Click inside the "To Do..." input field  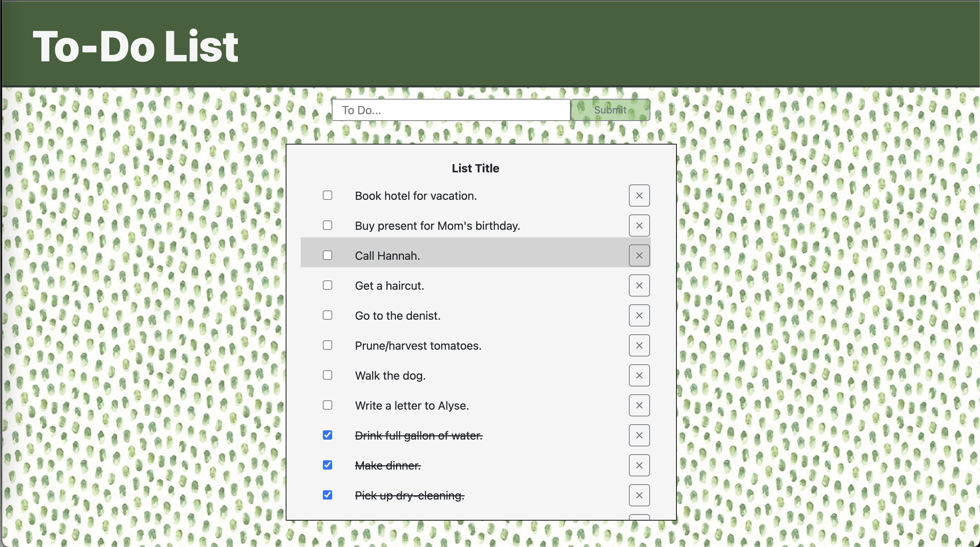click(451, 110)
